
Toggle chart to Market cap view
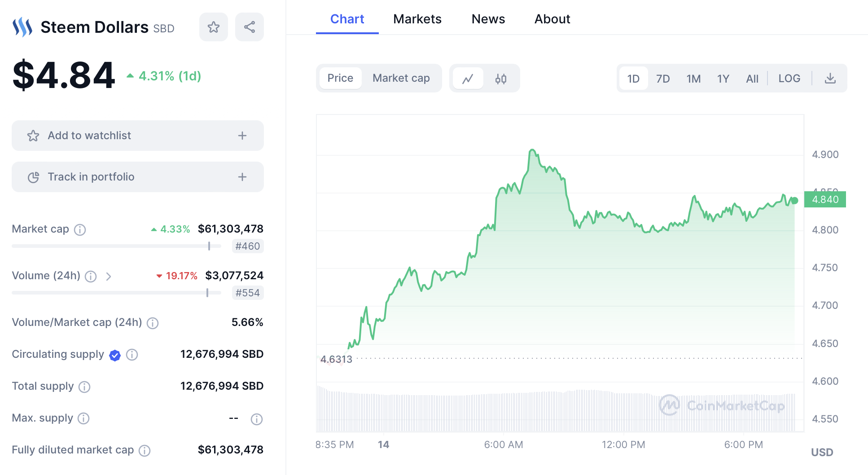(401, 78)
